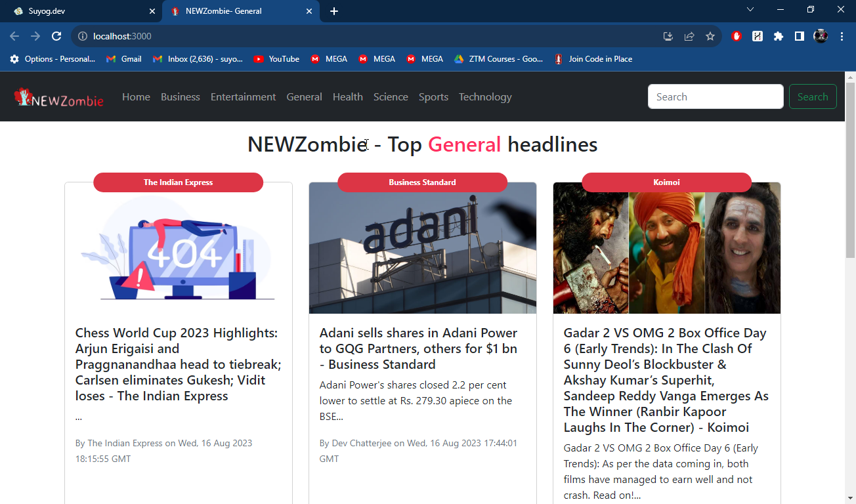Close the Suyog.dev tab

[x=152, y=11]
